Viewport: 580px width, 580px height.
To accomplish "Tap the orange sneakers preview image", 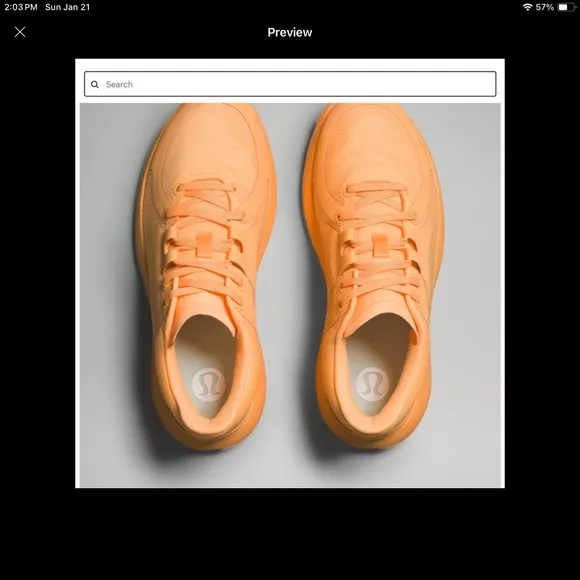I will click(290, 295).
